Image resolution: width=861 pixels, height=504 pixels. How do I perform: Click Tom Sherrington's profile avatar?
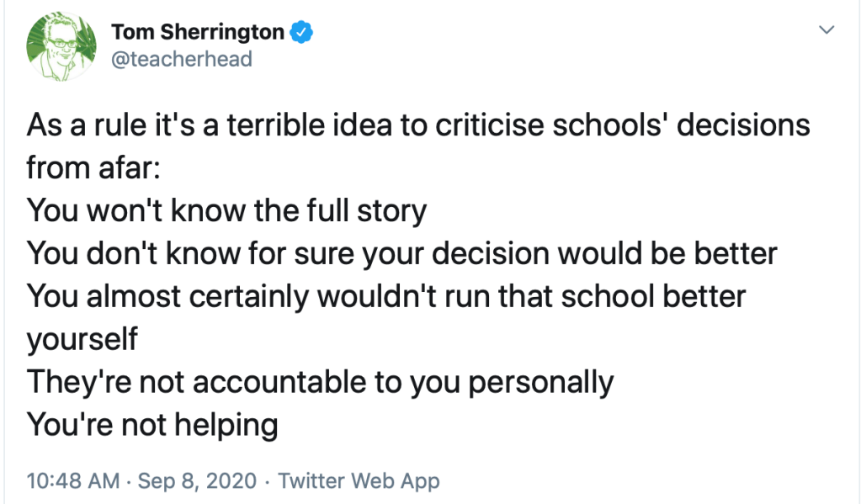(x=58, y=47)
